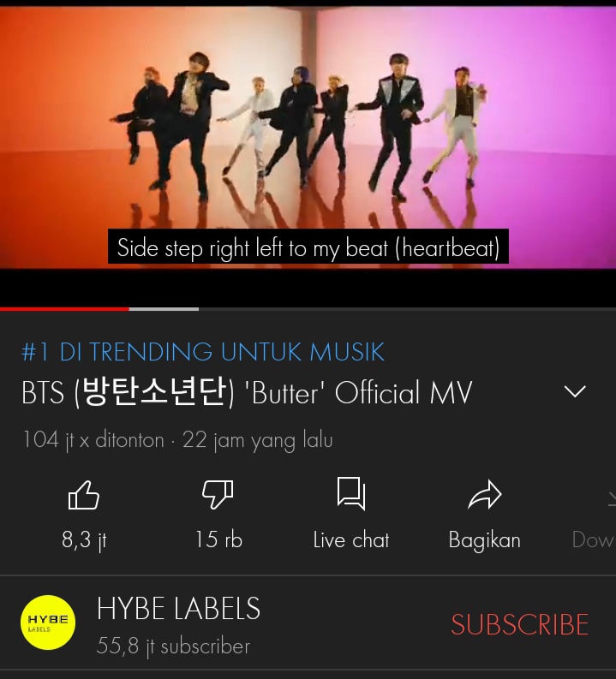Expand video description with chevron arrow
Viewport: 616px width, 679px height.
[575, 391]
